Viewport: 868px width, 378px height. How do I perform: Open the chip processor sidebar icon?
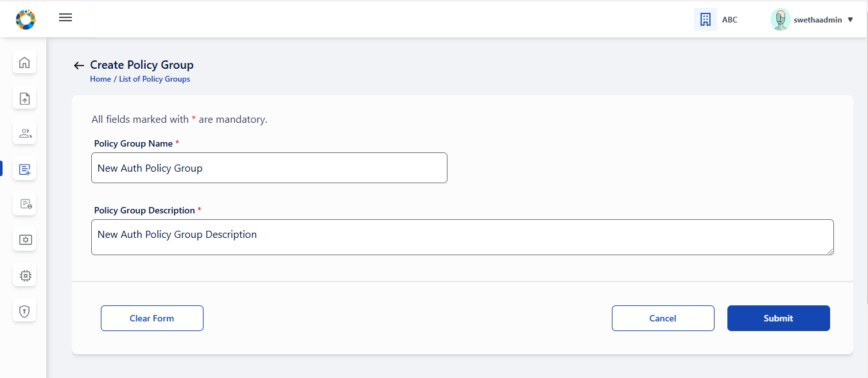coord(24,275)
